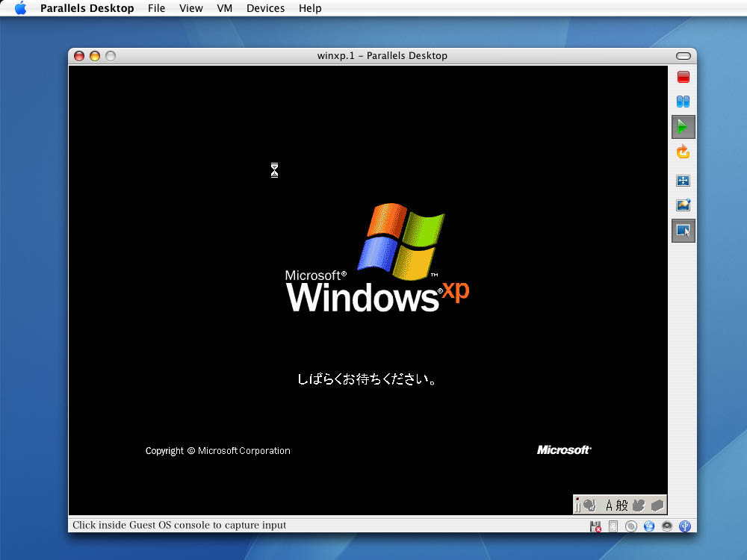This screenshot has height=560, width=747.
Task: Reset the VM with orange arrow icon
Action: (683, 152)
